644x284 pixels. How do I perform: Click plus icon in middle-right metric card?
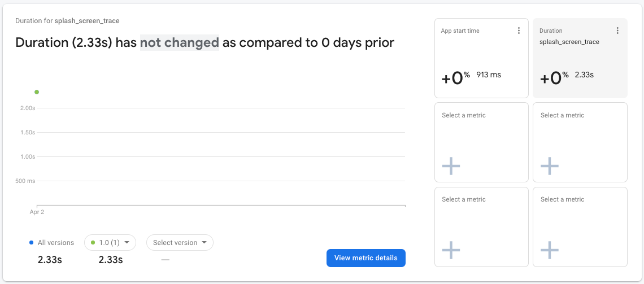pos(550,166)
